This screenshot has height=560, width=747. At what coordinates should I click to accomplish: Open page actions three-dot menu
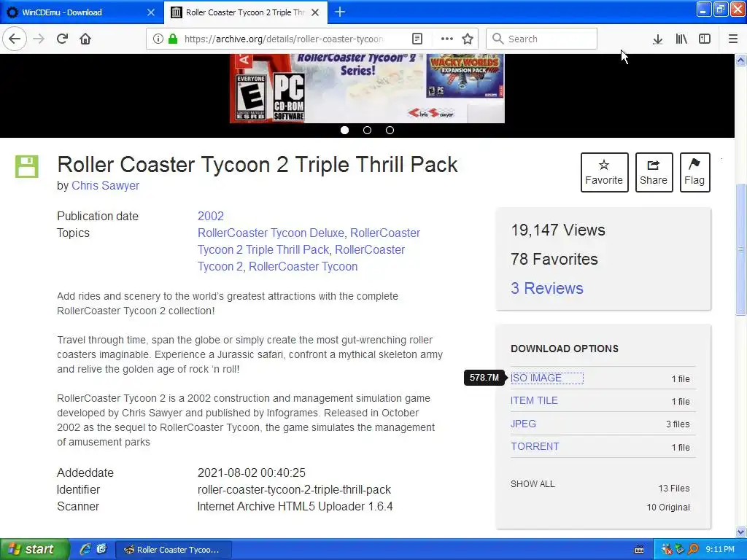click(x=447, y=39)
